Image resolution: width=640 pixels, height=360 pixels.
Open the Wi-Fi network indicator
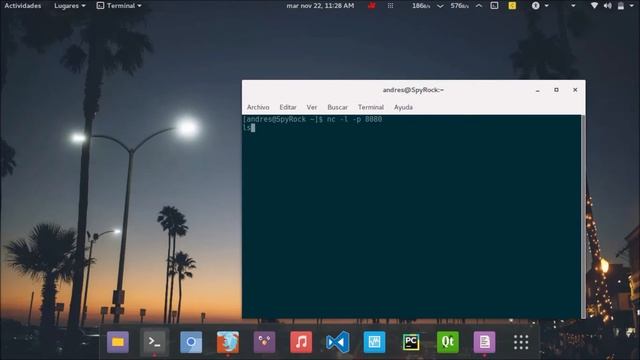click(x=594, y=6)
